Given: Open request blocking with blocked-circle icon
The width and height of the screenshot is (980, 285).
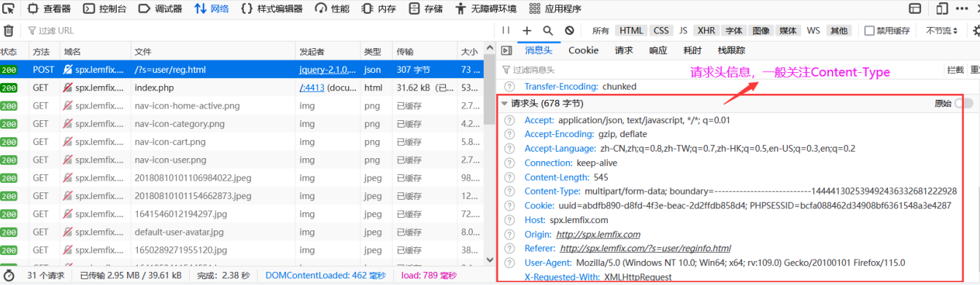Looking at the screenshot, I should pos(569,31).
